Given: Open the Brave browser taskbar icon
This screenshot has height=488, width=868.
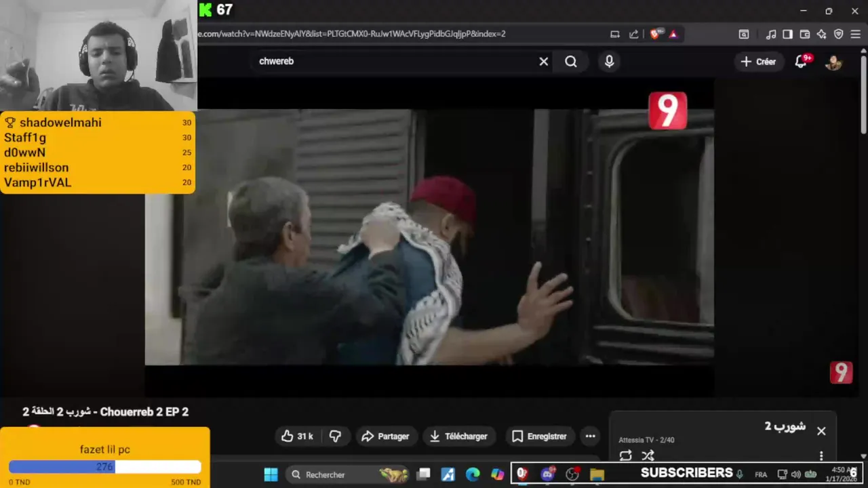Looking at the screenshot, I should coord(522,474).
